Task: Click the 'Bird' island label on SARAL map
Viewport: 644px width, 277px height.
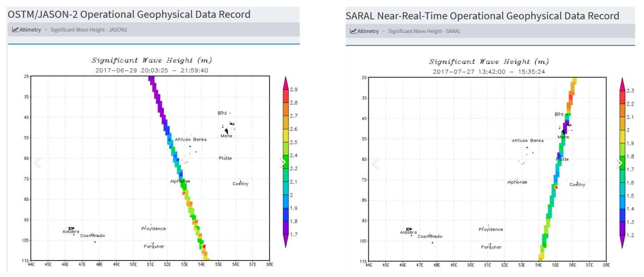Action: (x=559, y=115)
